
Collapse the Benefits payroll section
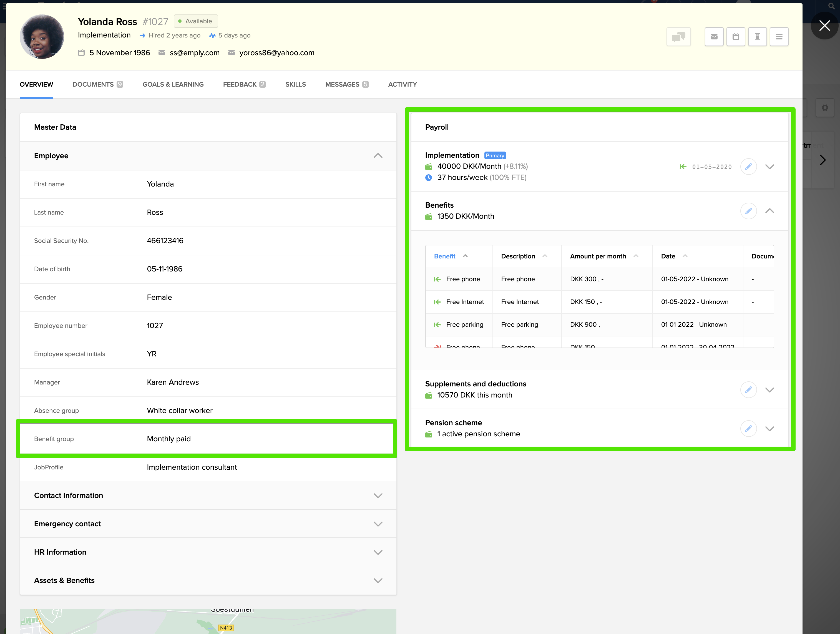point(769,211)
